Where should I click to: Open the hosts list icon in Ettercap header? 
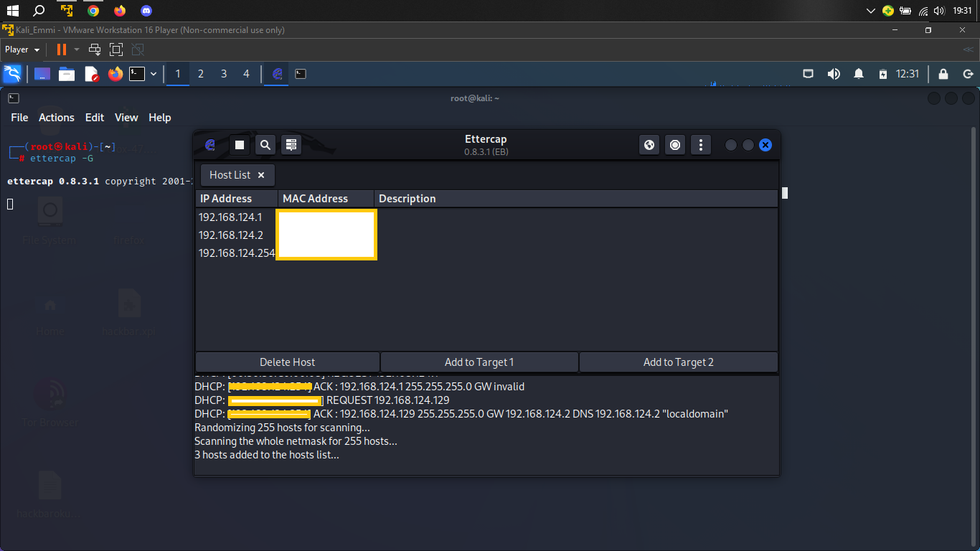click(x=291, y=145)
